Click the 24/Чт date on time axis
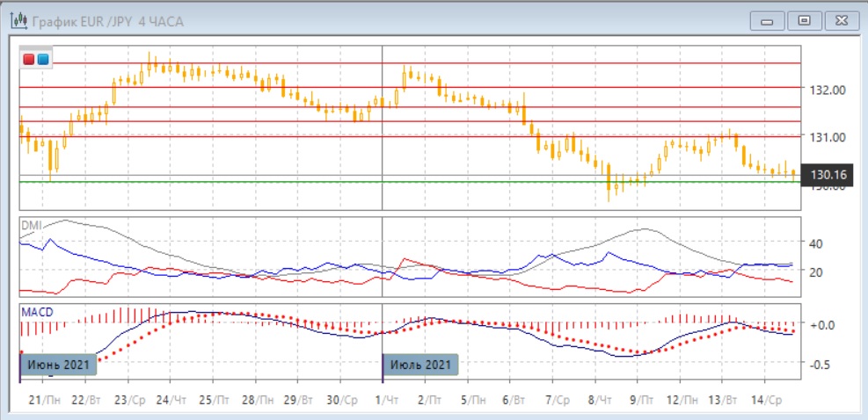 [171, 400]
